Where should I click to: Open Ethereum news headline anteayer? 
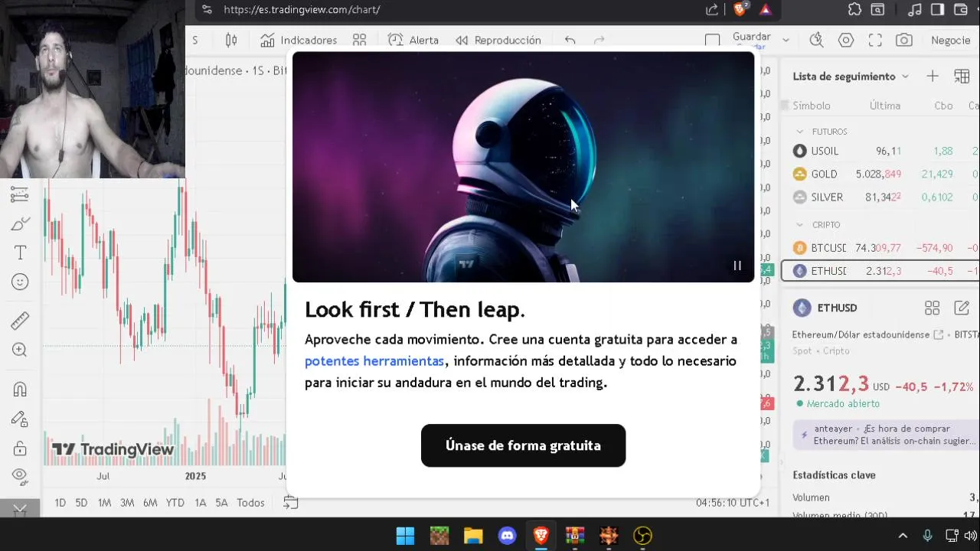click(x=887, y=435)
